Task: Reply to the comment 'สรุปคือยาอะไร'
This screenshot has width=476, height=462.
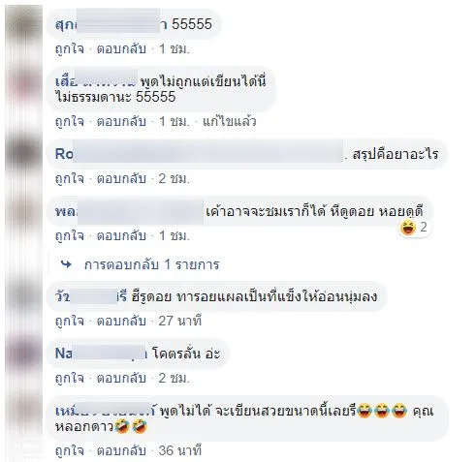Action: point(121,178)
